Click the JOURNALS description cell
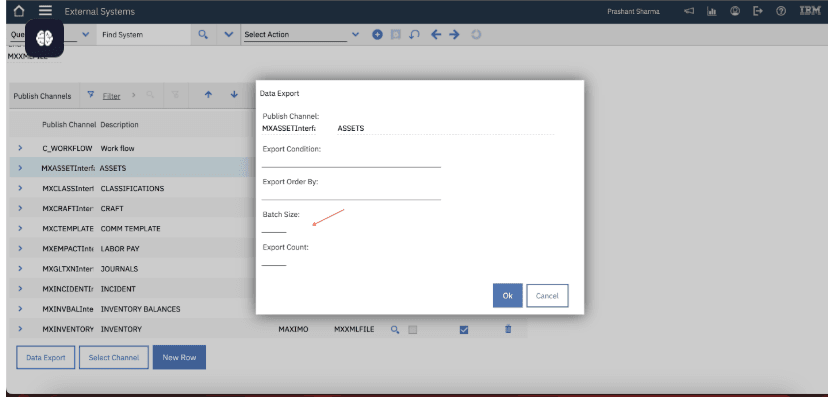This screenshot has width=828, height=398. (119, 269)
